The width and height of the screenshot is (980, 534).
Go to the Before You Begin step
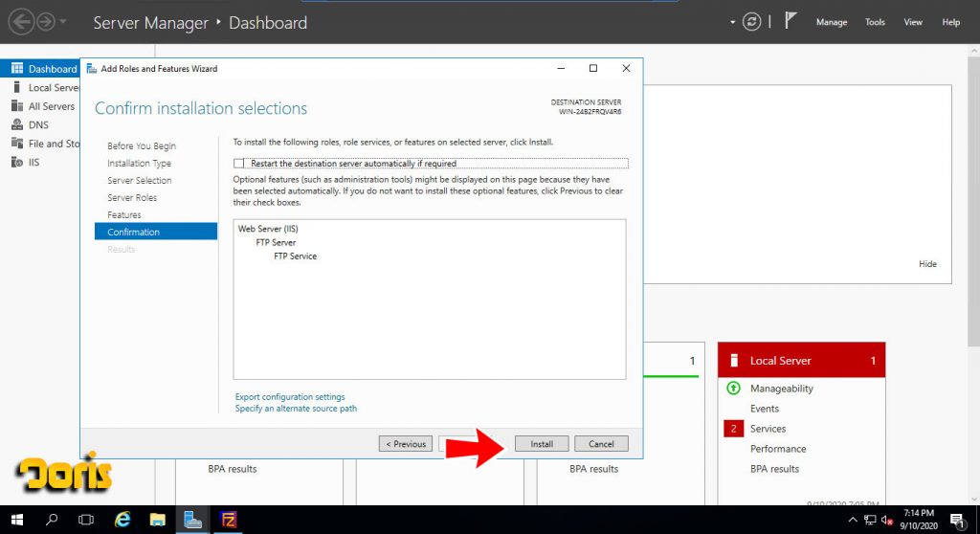click(x=142, y=145)
